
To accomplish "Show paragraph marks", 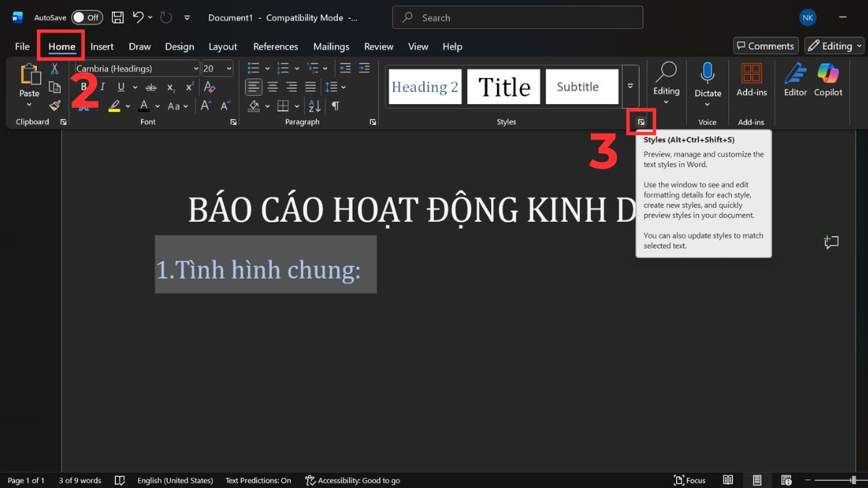I will coord(334,106).
